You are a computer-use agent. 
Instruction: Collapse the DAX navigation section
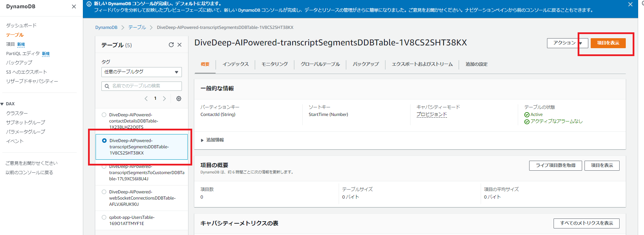tap(2, 104)
